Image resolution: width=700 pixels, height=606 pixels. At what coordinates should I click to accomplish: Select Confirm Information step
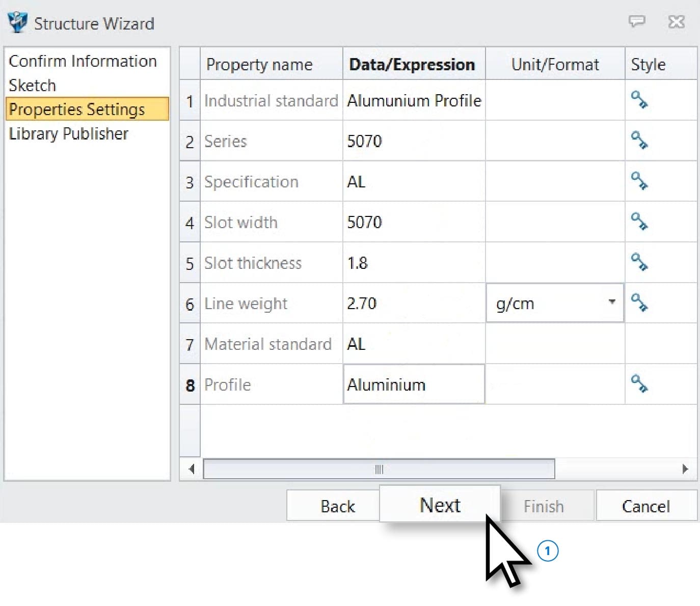tap(83, 61)
